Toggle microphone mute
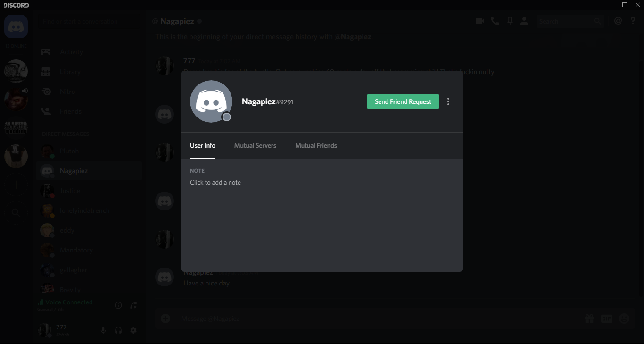Image resolution: width=644 pixels, height=344 pixels. 103,330
